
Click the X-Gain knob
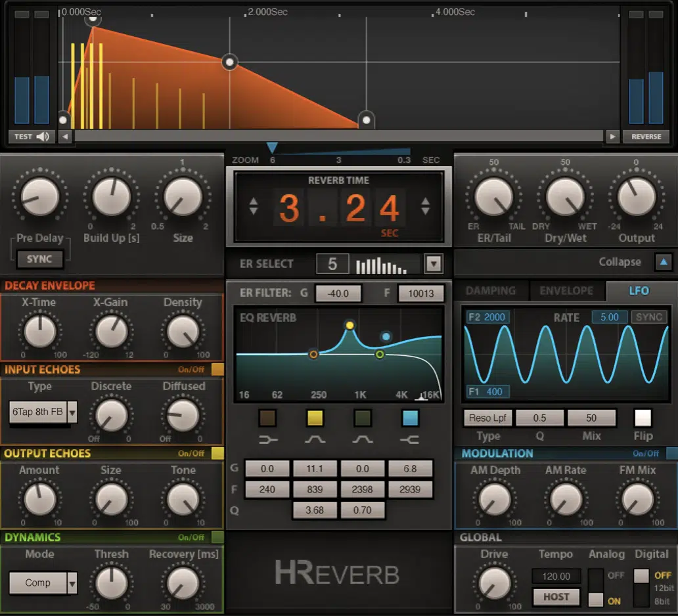click(112, 332)
